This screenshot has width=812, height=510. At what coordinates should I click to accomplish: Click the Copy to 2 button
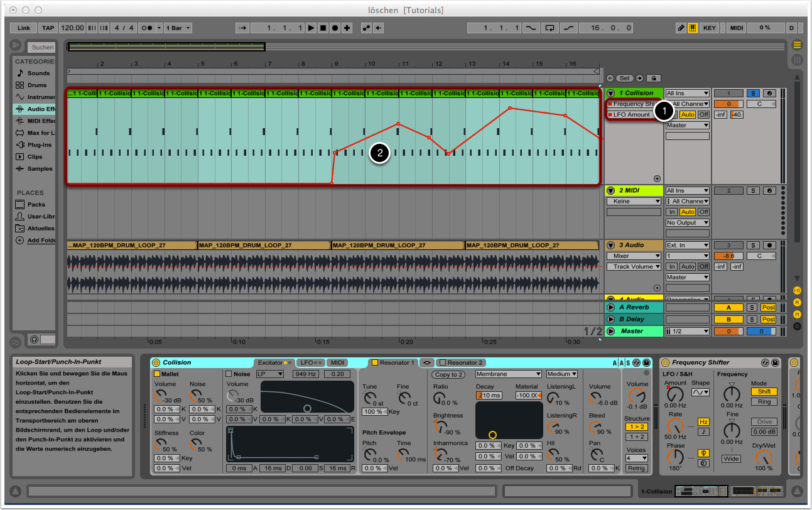pyautogui.click(x=448, y=375)
